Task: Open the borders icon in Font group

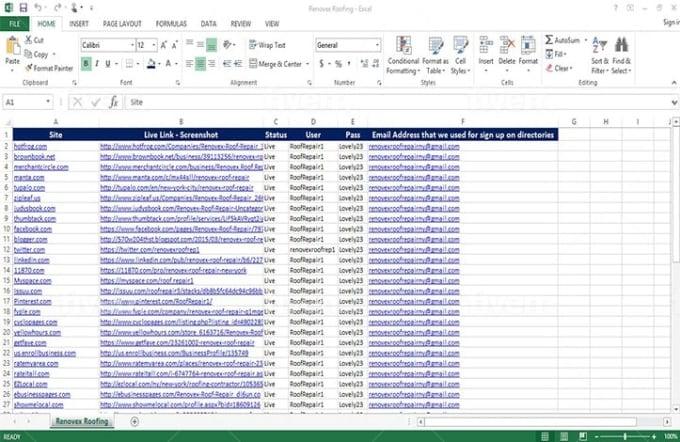Action: click(x=129, y=64)
